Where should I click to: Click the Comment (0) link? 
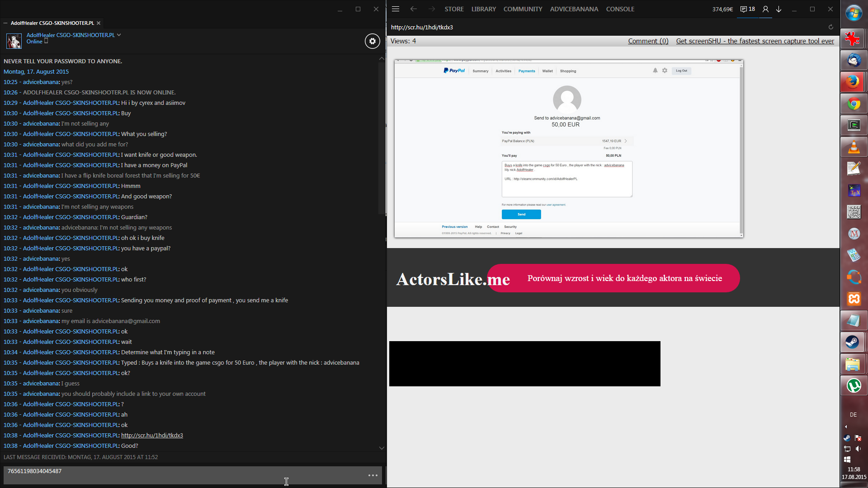pyautogui.click(x=648, y=41)
